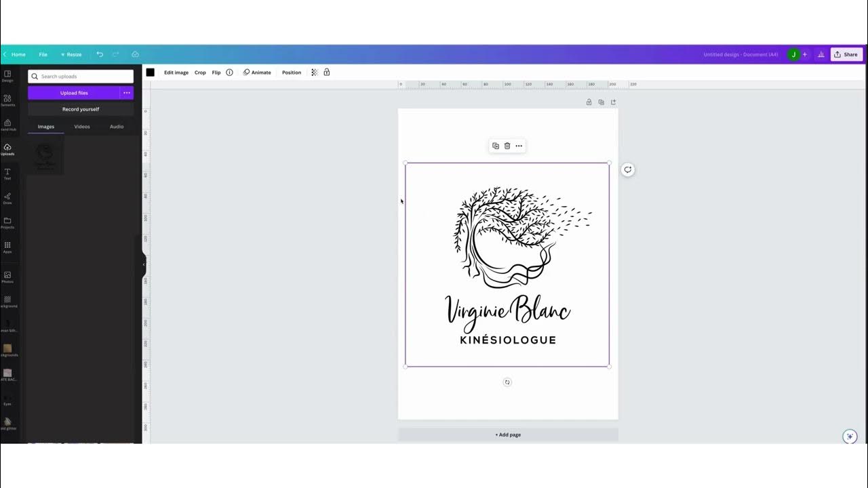Click the + Add page button

tap(508, 434)
